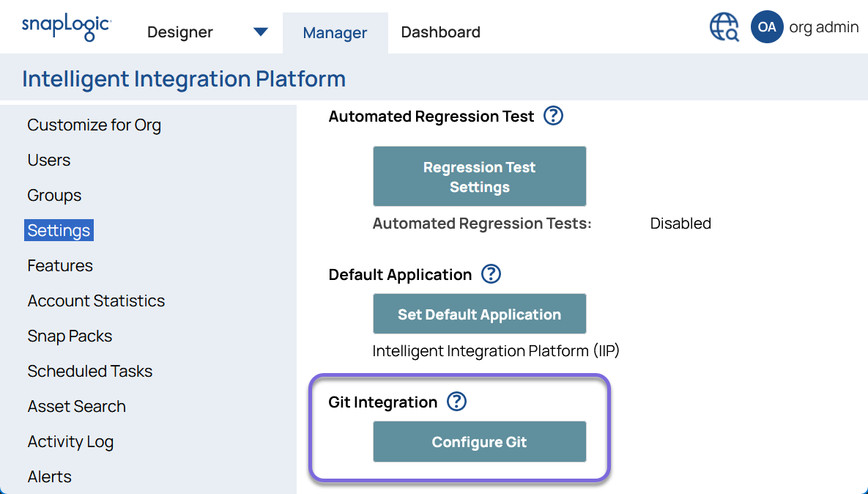
Task: Click the org admin account label
Action: (823, 26)
